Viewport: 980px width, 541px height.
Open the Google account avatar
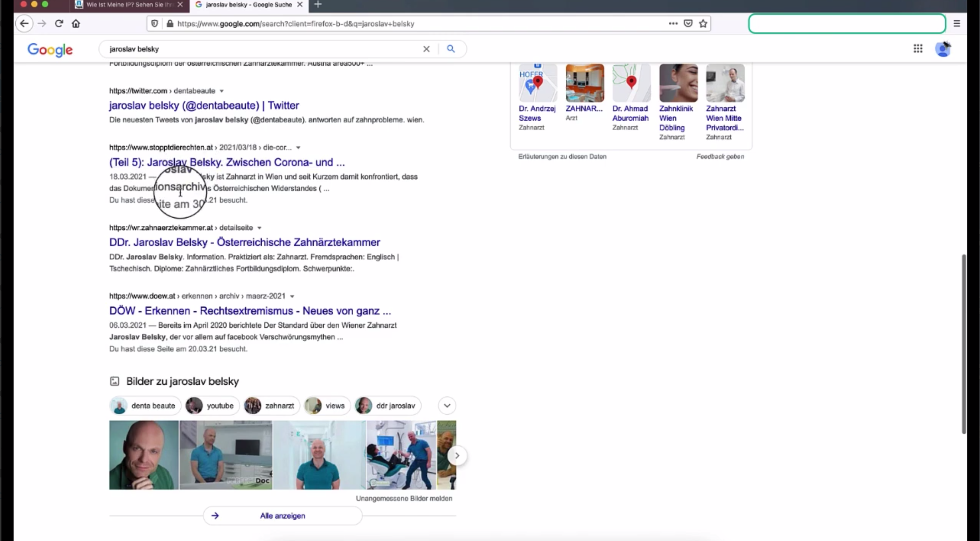tap(943, 49)
